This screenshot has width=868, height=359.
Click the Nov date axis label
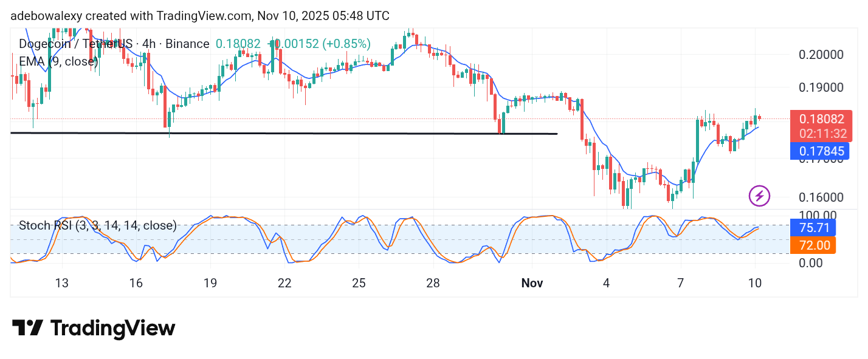coord(531,283)
